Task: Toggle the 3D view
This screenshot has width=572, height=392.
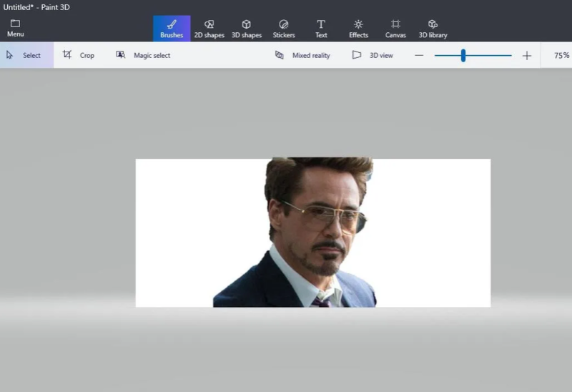Action: pos(373,55)
